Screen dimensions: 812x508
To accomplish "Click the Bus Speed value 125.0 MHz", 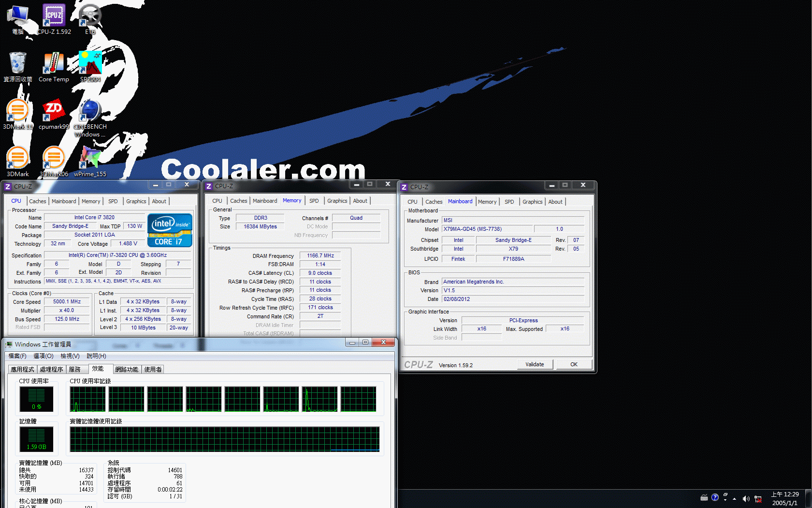I will click(67, 319).
